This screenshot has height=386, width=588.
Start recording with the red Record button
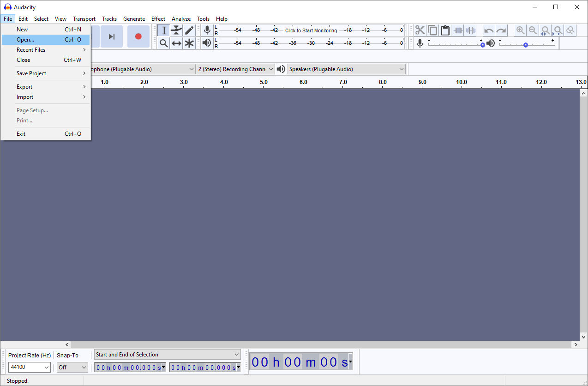coord(138,36)
